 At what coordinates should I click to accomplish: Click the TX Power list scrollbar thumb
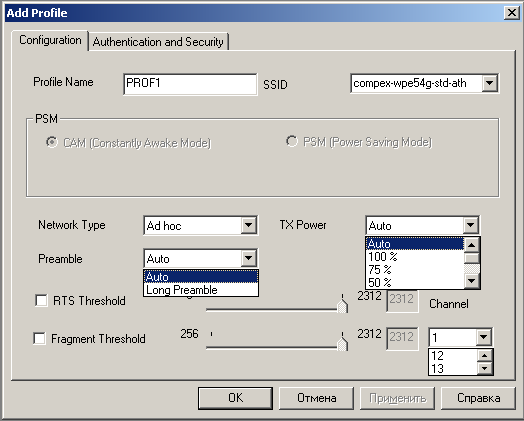472,258
